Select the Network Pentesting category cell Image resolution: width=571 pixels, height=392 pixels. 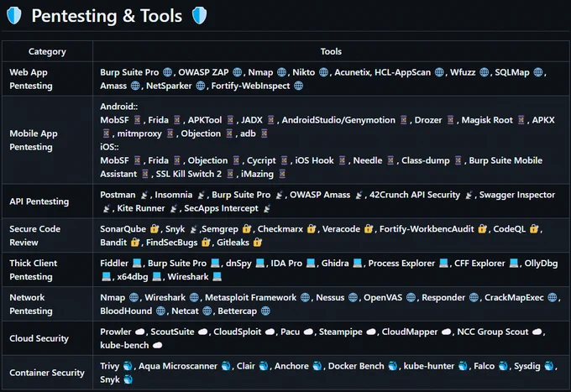click(x=47, y=304)
